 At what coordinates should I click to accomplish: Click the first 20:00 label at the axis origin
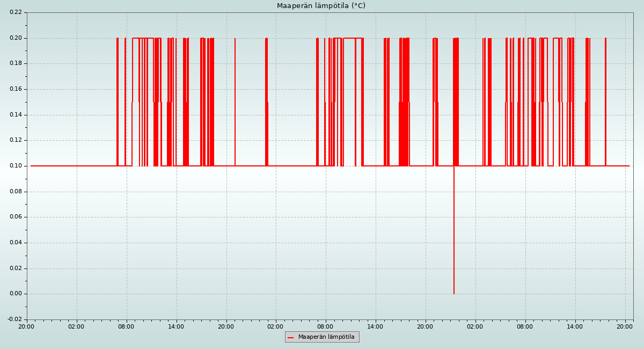coord(26,326)
